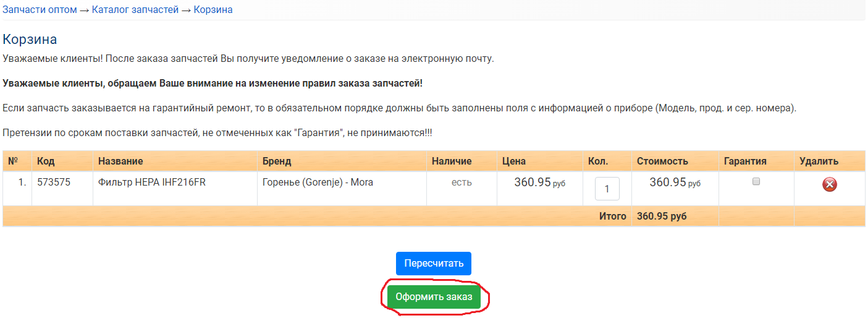This screenshot has width=868, height=318.
Task: Click the Итого total amount 360.95 руб
Action: click(x=662, y=217)
